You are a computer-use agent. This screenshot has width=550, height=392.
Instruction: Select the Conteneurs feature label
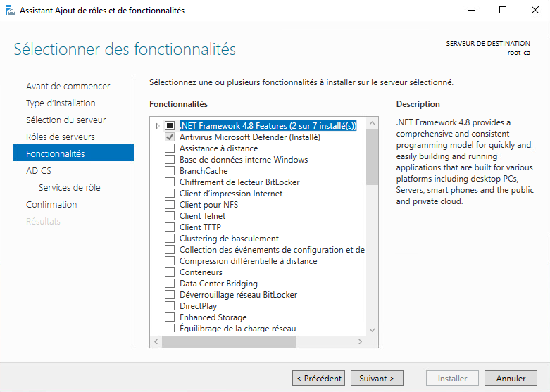pyautogui.click(x=201, y=272)
